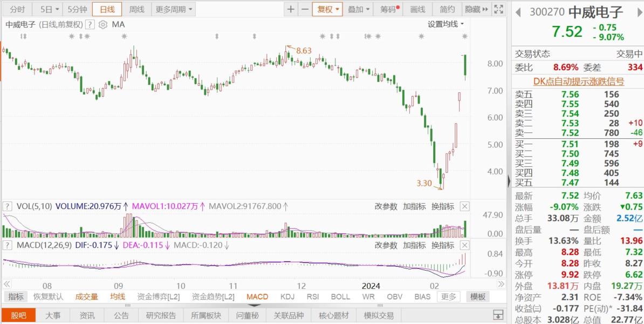Open 更多 indicators list

point(449,297)
